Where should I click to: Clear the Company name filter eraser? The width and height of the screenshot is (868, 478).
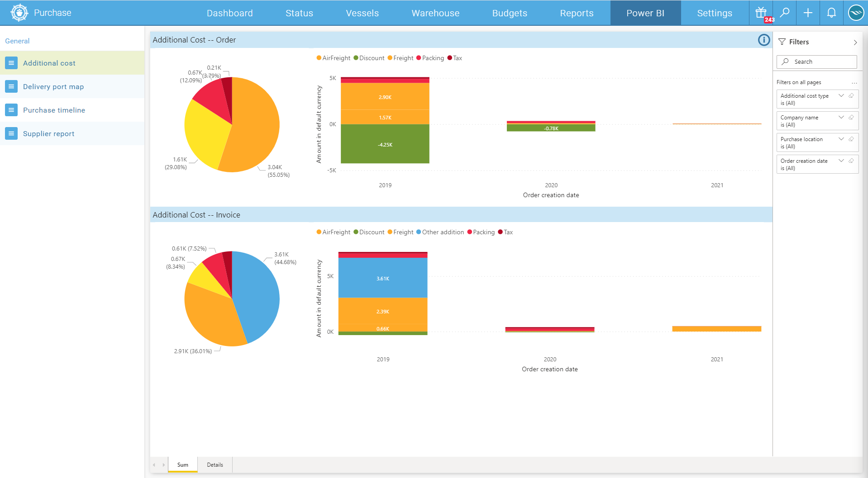coord(851,118)
